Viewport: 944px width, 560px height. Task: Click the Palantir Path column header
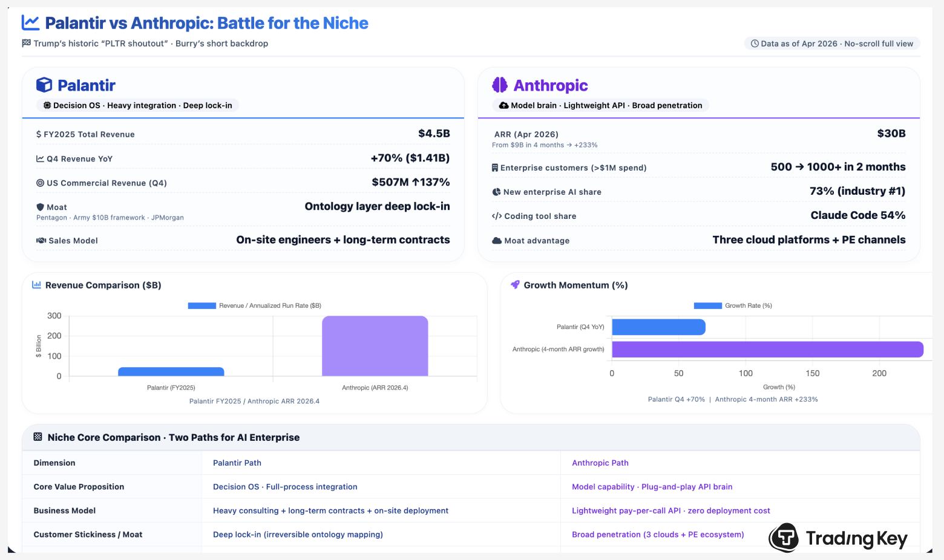237,463
